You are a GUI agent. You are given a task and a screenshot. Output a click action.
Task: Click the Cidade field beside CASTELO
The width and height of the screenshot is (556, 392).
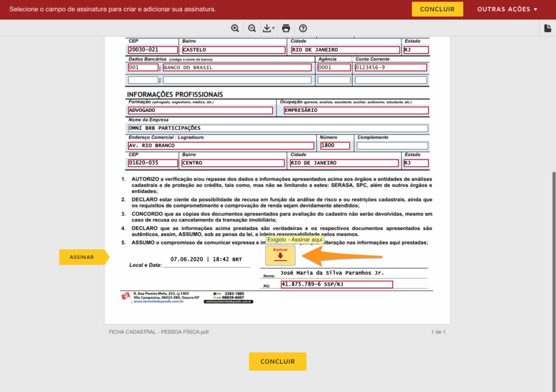coord(345,50)
